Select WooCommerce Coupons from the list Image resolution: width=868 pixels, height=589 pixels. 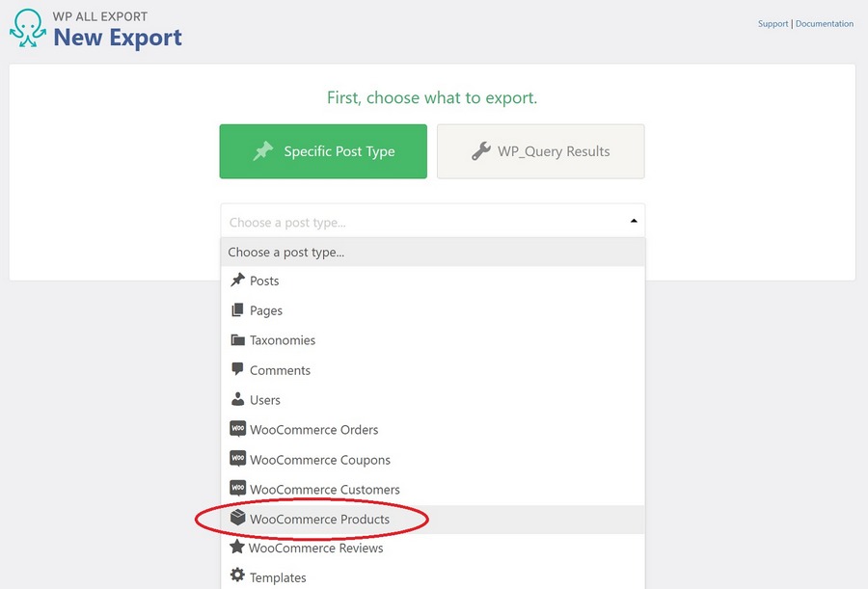[320, 460]
